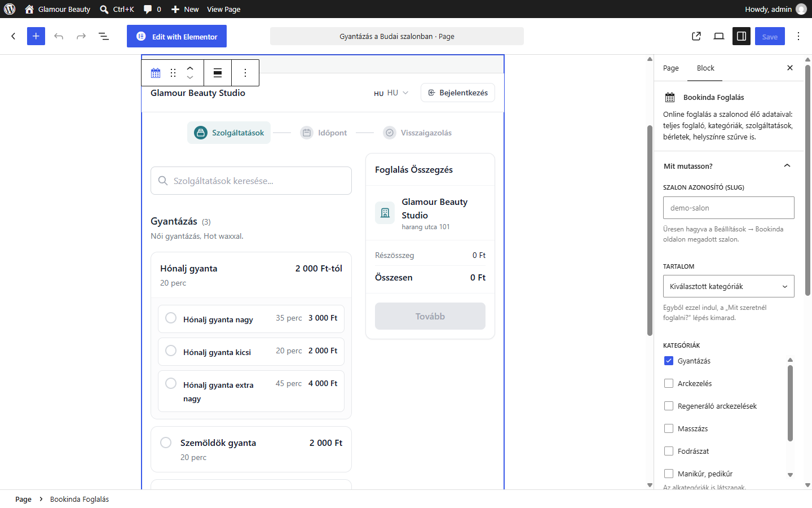This screenshot has height=508, width=812.
Task: Click the Bookinda calendar block icon
Action: click(156, 73)
